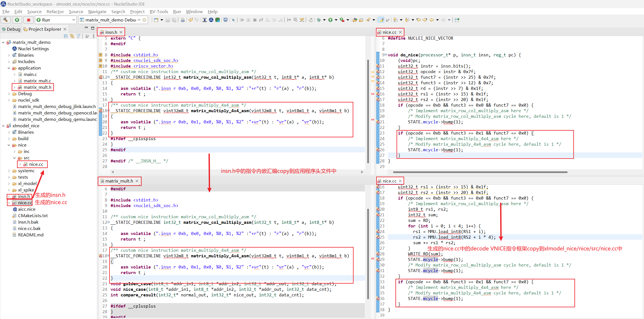Collapse the xlmodel_nice project node
Screen dimensions: 644x319
point(3,126)
